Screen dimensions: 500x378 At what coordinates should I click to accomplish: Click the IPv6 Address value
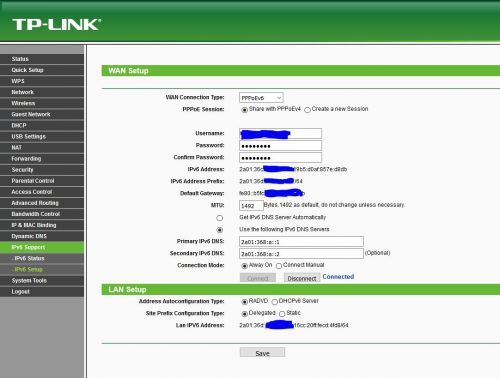[293, 169]
